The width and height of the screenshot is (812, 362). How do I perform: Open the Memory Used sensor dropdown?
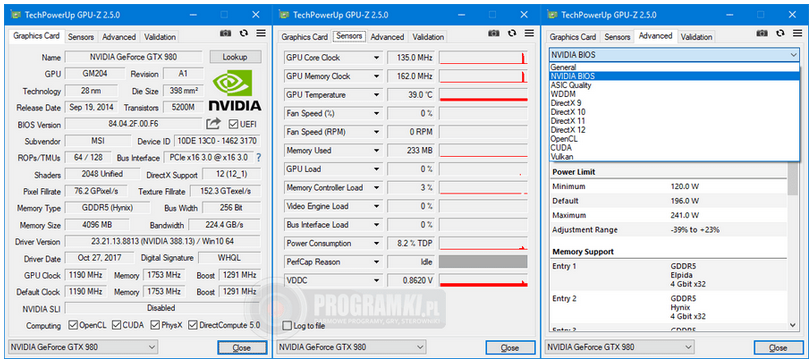click(x=376, y=151)
